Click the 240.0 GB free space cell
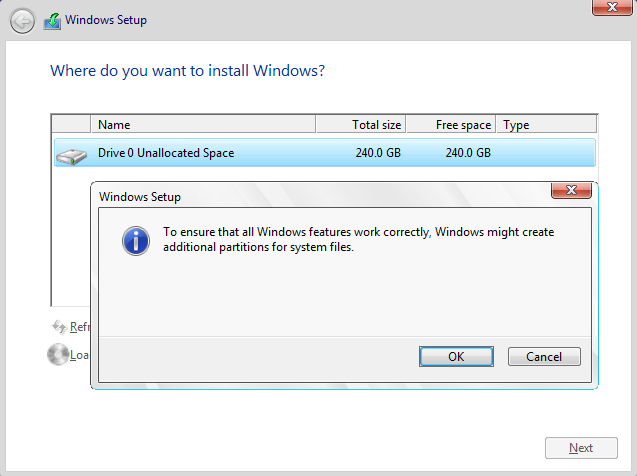 tap(468, 153)
